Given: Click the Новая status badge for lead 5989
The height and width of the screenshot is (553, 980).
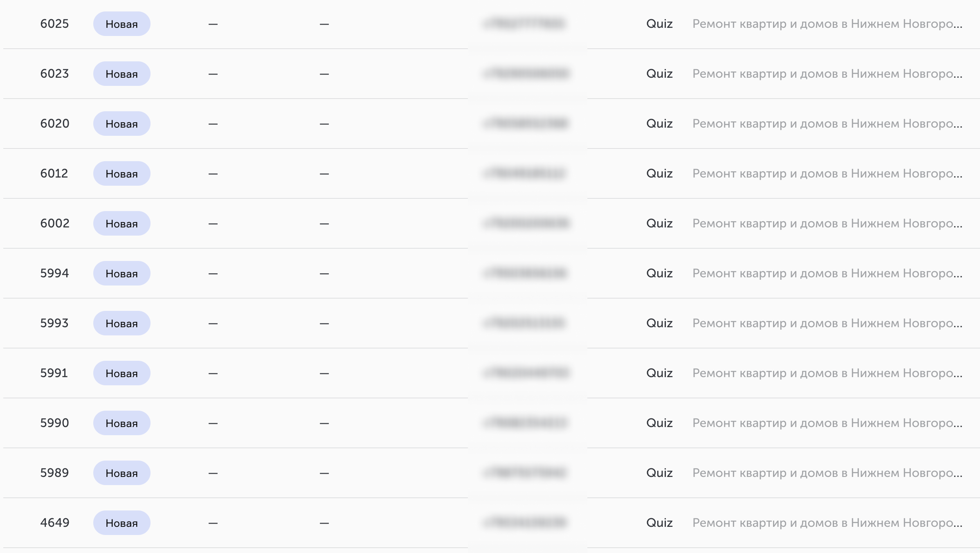Looking at the screenshot, I should (x=121, y=473).
